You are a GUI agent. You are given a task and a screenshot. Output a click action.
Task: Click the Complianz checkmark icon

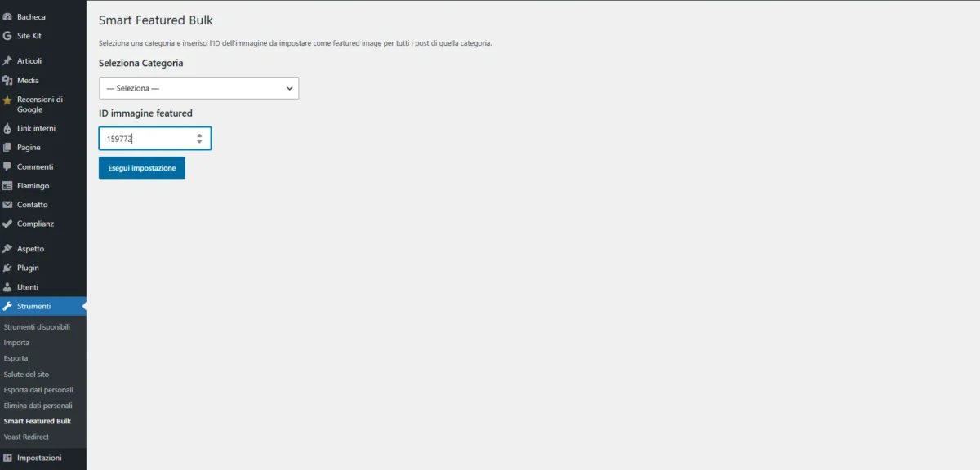(7, 224)
